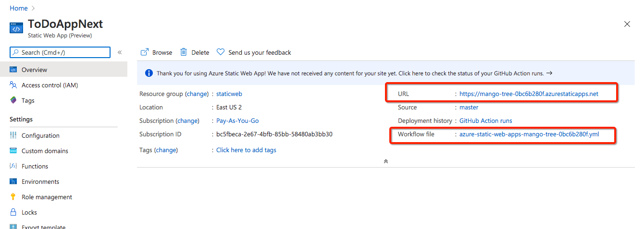The height and width of the screenshot is (229, 644).
Task: Collapse the sidebar with double-chevron button
Action: coord(120,52)
